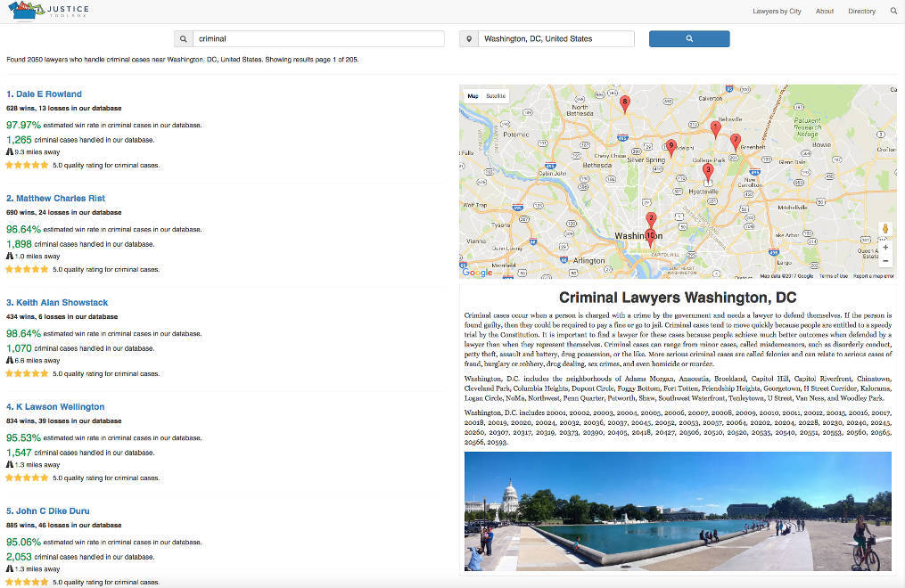Image resolution: width=905 pixels, height=588 pixels.
Task: Click '628 wins, 13 losses in our database'
Action: pos(64,109)
